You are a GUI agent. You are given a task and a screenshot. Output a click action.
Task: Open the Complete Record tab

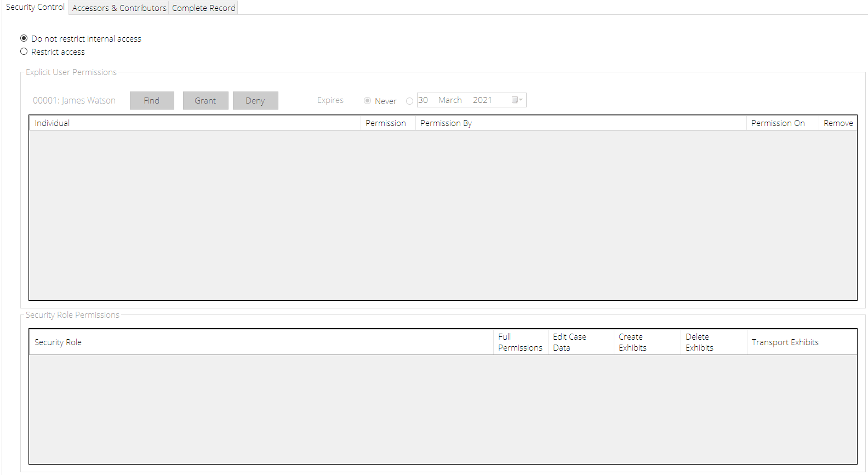[203, 8]
